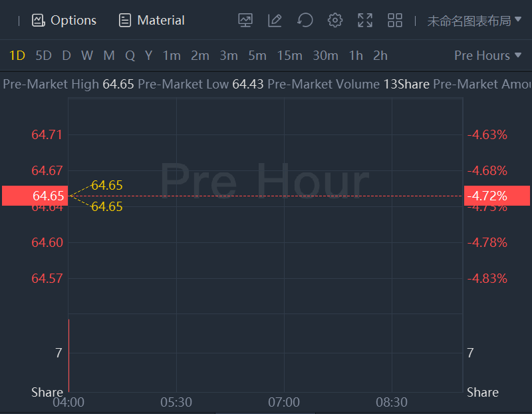Select the 30m interval button
Viewport: 532px width, 414px height.
[325, 55]
